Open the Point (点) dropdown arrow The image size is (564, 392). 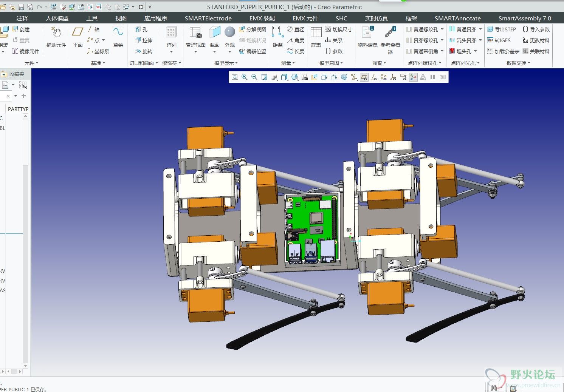click(103, 40)
